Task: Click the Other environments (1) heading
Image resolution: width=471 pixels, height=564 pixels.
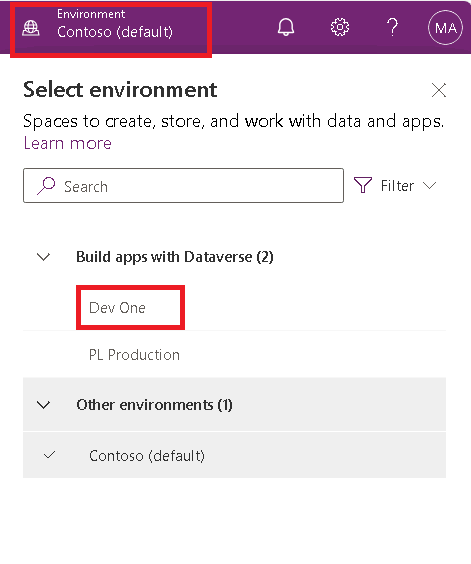Action: [x=154, y=405]
